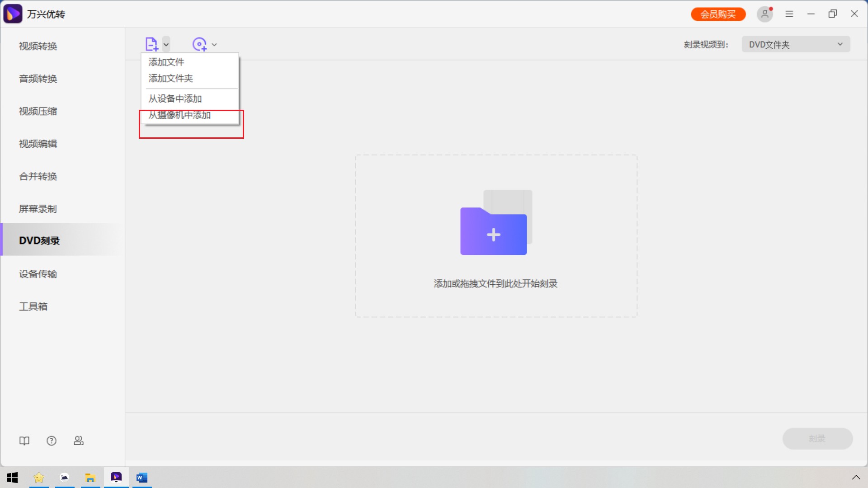
Task: Open the DVD文件夹 burn target dropdown
Action: 795,44
